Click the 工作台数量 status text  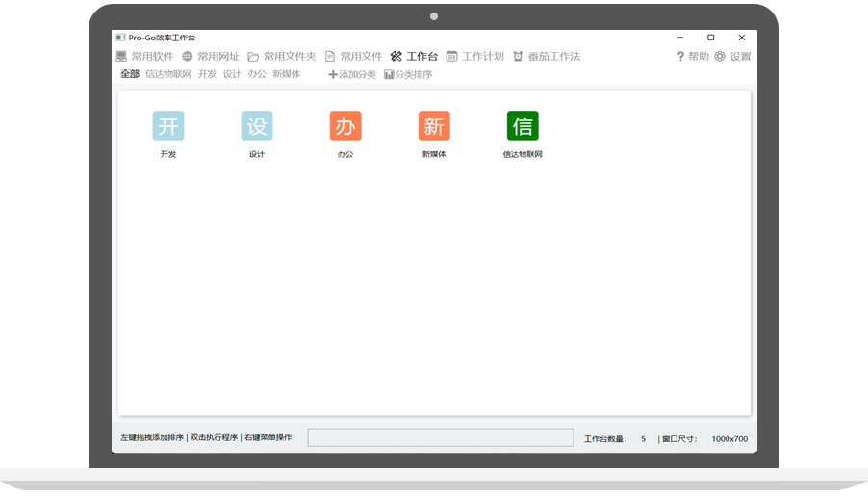pyautogui.click(x=605, y=439)
